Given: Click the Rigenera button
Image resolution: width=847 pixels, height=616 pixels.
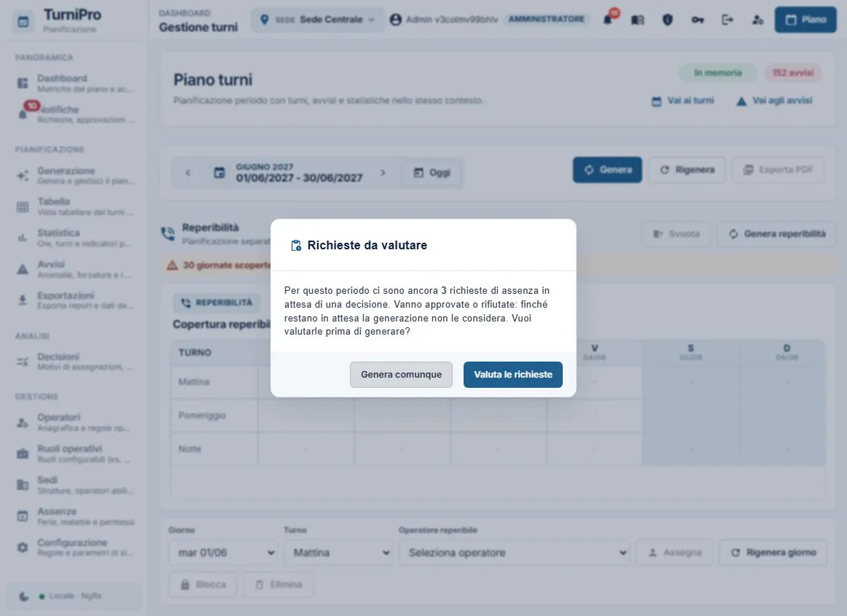Looking at the screenshot, I should tap(687, 170).
